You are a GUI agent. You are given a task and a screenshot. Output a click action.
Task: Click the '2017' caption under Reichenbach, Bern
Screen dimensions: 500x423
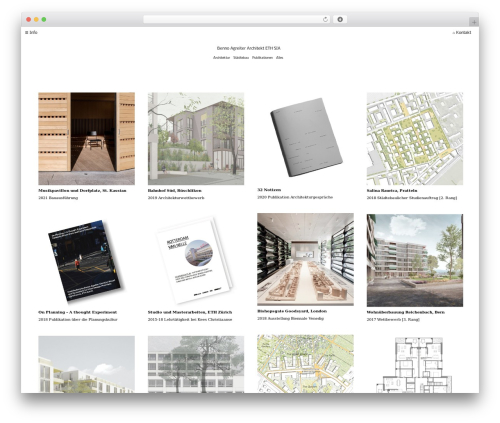[393, 319]
